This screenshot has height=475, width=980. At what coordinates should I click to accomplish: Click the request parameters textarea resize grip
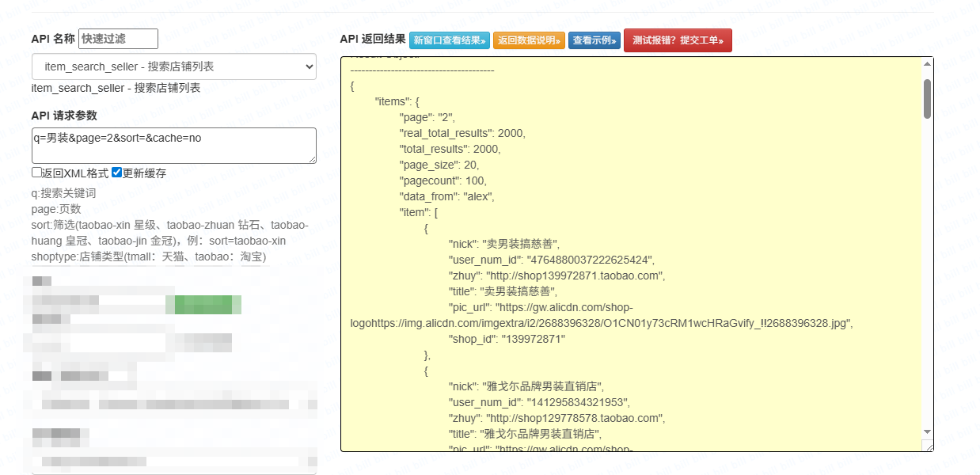pyautogui.click(x=311, y=158)
